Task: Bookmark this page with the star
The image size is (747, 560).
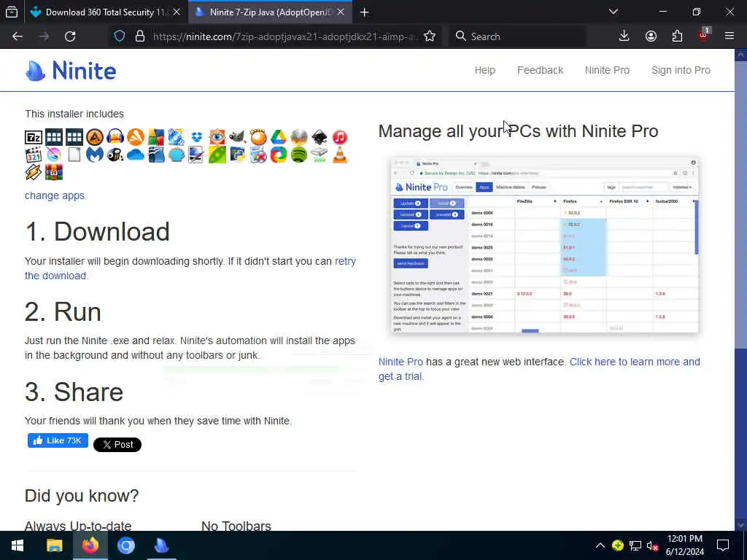Action: [x=430, y=36]
